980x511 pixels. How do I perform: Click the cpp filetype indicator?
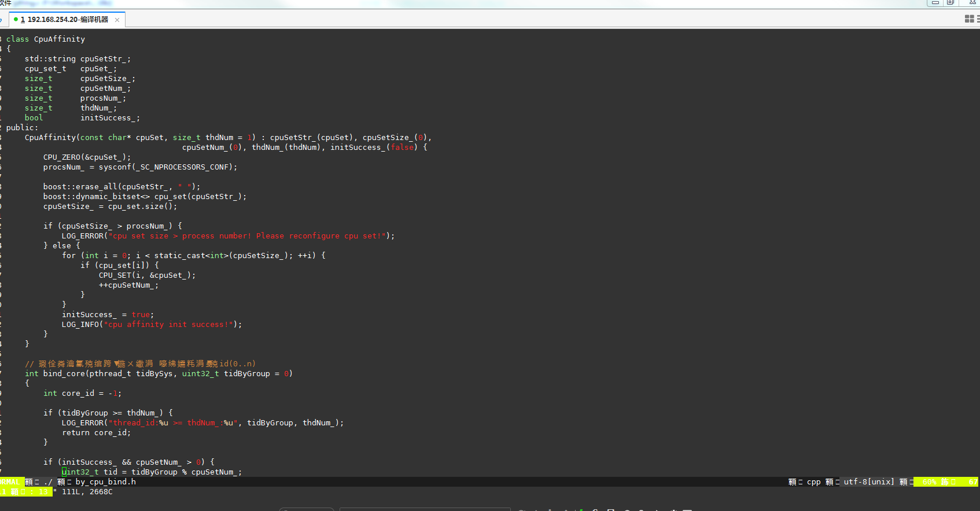coord(813,481)
